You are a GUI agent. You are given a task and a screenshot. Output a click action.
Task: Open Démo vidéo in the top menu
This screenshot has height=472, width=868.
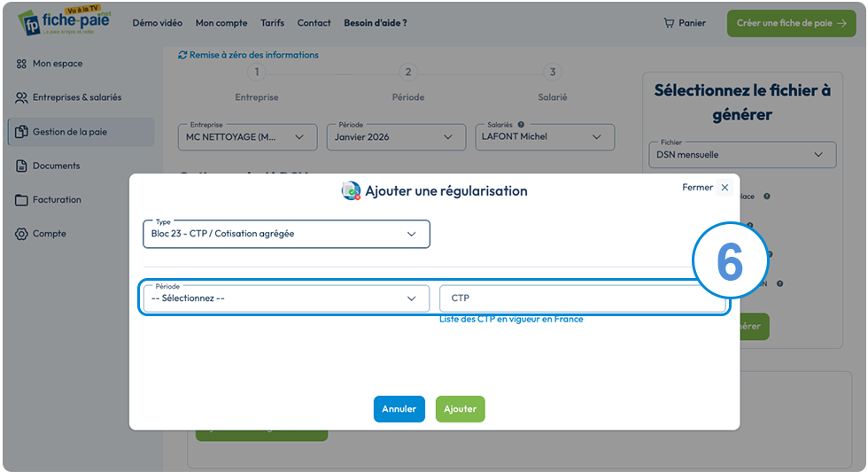pyautogui.click(x=158, y=23)
